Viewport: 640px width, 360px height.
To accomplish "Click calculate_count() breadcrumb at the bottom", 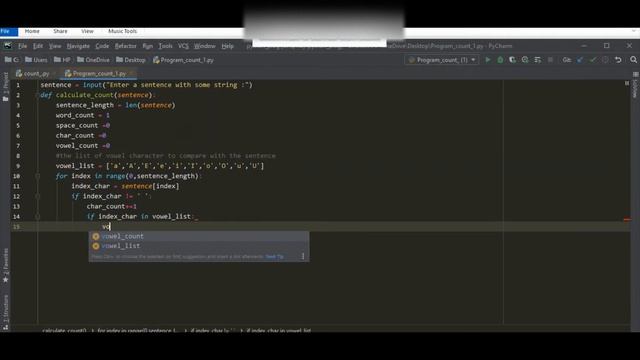I will [x=64, y=330].
